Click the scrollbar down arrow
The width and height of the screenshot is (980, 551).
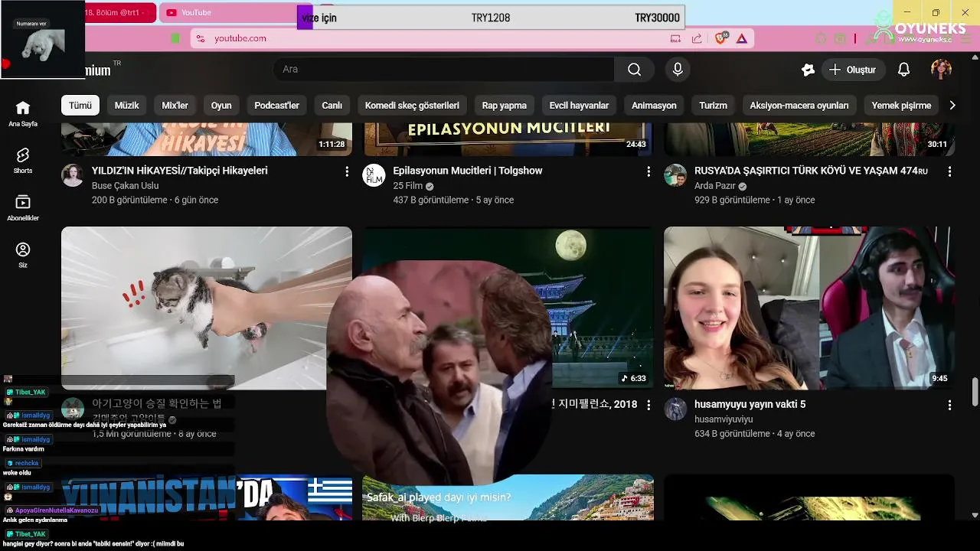pyautogui.click(x=975, y=516)
